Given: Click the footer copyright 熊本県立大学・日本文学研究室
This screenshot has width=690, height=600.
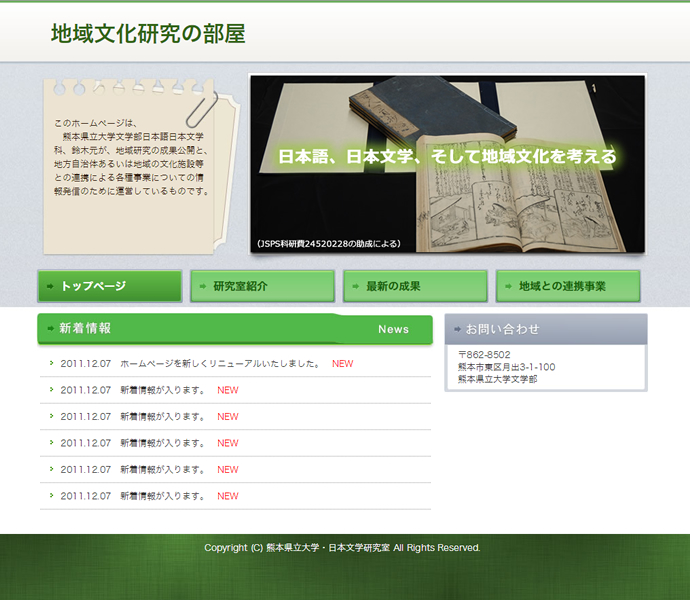Looking at the screenshot, I should pyautogui.click(x=328, y=548).
